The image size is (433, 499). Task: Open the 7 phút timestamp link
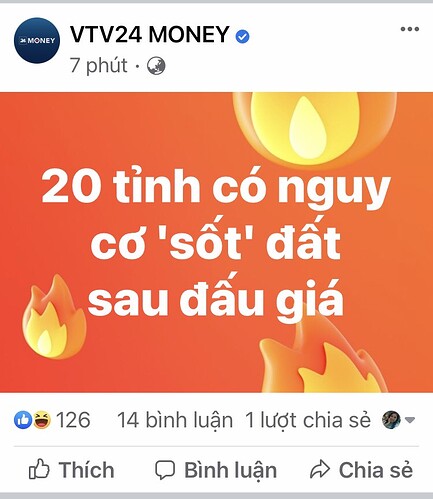(99, 65)
